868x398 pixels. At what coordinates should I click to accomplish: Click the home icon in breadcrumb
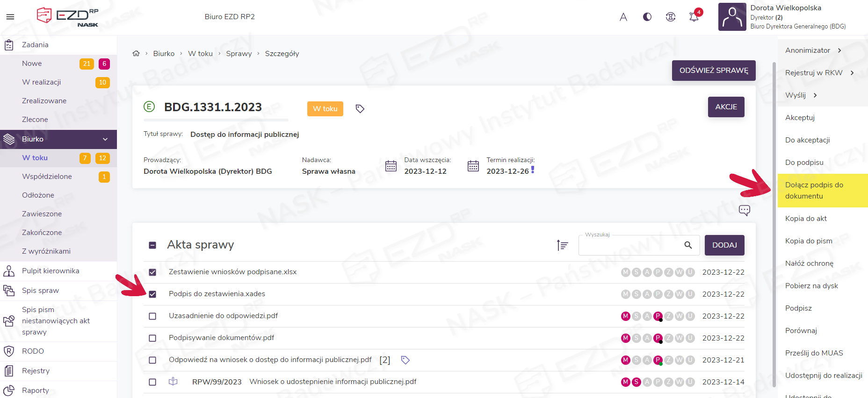(136, 54)
